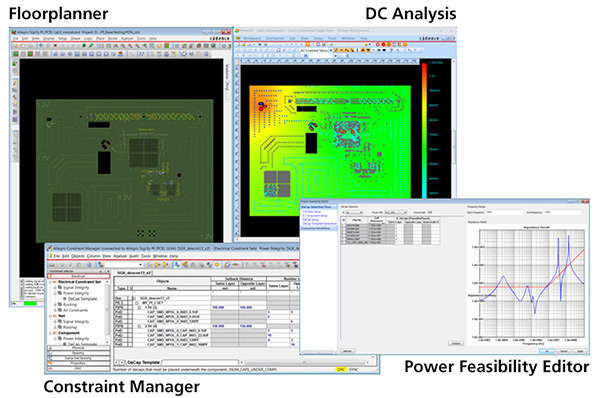The width and height of the screenshot is (600, 398).
Task: Click the green square icon in Floorplanner toolbar
Action: click(16, 54)
